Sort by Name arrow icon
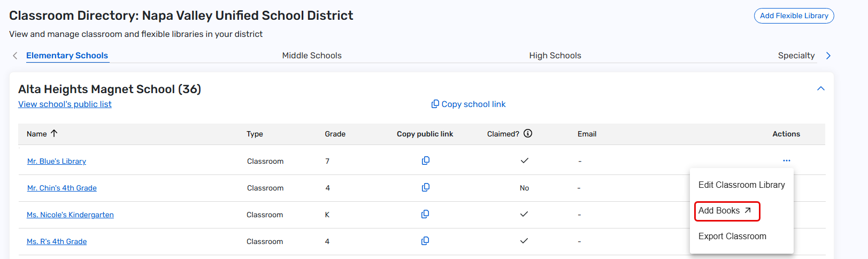Image resolution: width=868 pixels, height=259 pixels. (54, 133)
